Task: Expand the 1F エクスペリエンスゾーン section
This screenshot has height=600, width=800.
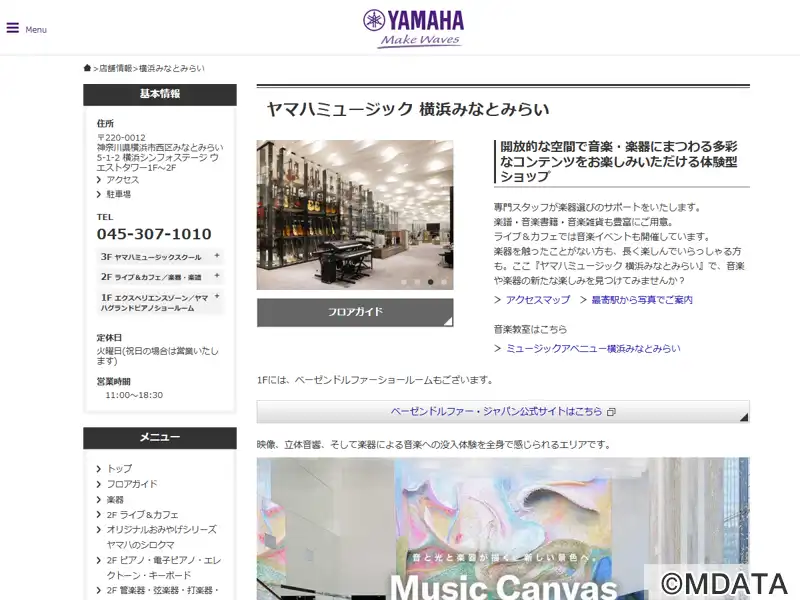Action: click(160, 302)
